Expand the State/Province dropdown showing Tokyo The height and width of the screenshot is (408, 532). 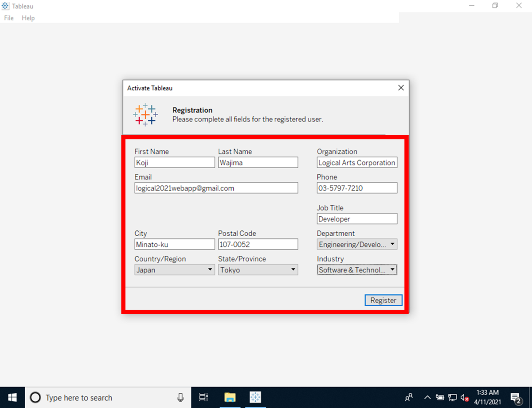point(258,270)
